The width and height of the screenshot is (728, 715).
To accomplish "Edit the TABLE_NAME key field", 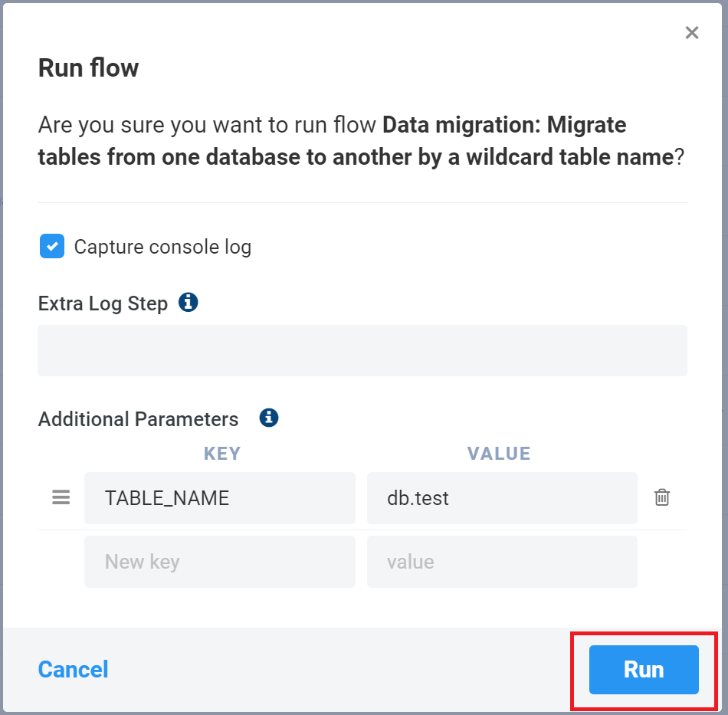I will (220, 498).
